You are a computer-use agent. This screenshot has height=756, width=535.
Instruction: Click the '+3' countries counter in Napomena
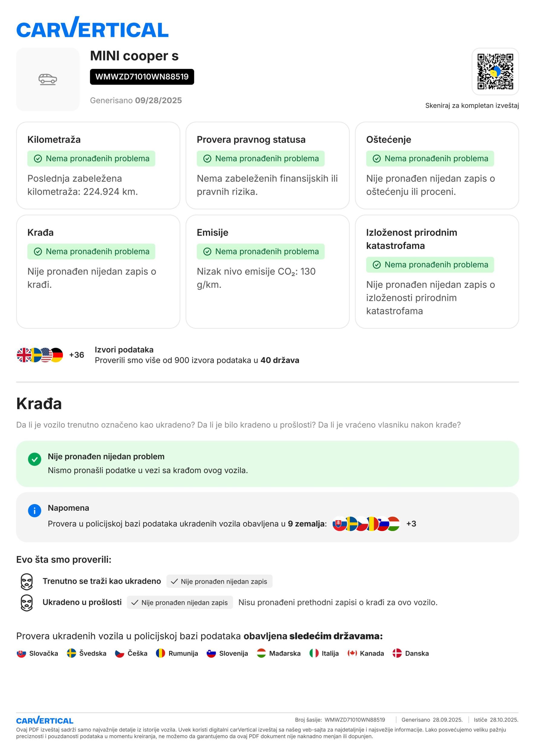[411, 524]
